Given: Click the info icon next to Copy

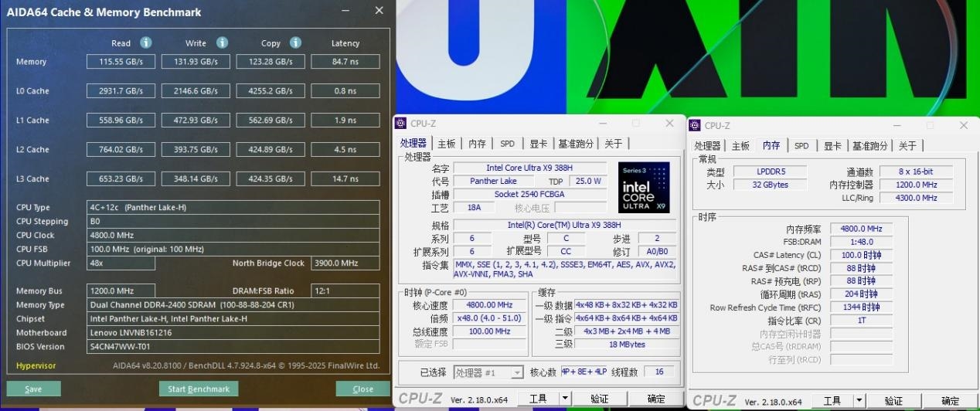Looking at the screenshot, I should coord(295,42).
